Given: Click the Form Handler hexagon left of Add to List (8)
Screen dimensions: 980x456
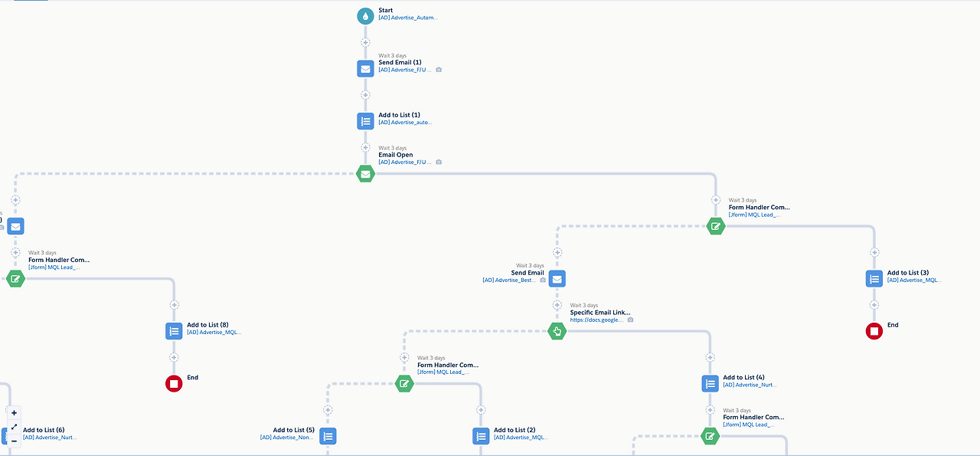Looking at the screenshot, I should point(15,278).
